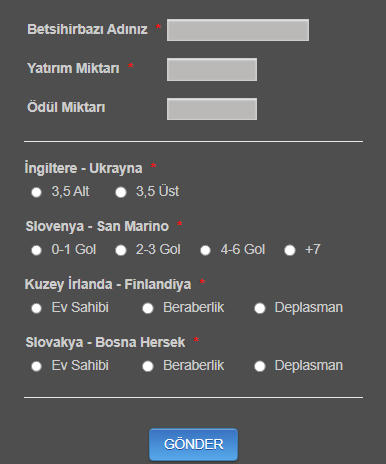The image size is (386, 464).
Task: Click the Betsihirbazı Adınız input field
Action: (238, 30)
